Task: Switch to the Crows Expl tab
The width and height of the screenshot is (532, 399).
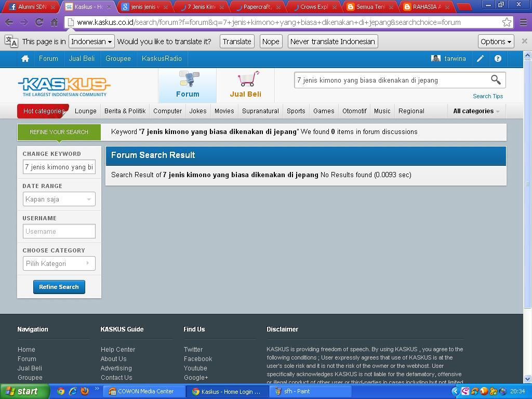Action: pos(314,7)
